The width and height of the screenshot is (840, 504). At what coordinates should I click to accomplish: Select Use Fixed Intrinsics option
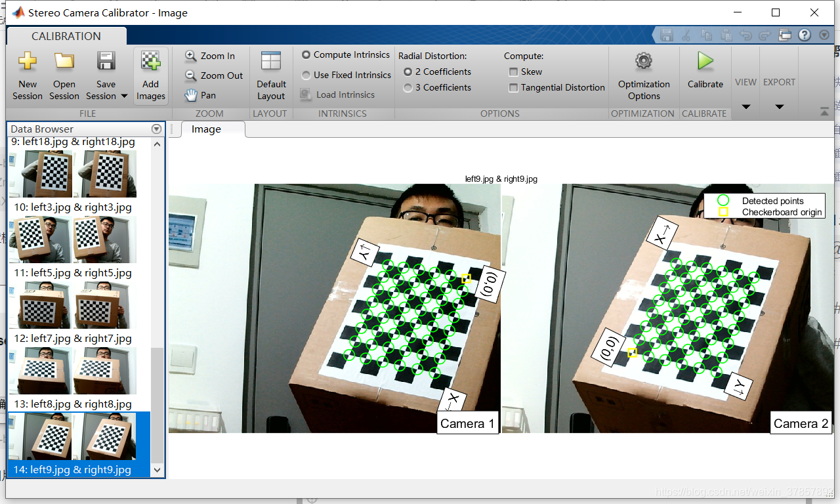click(346, 75)
